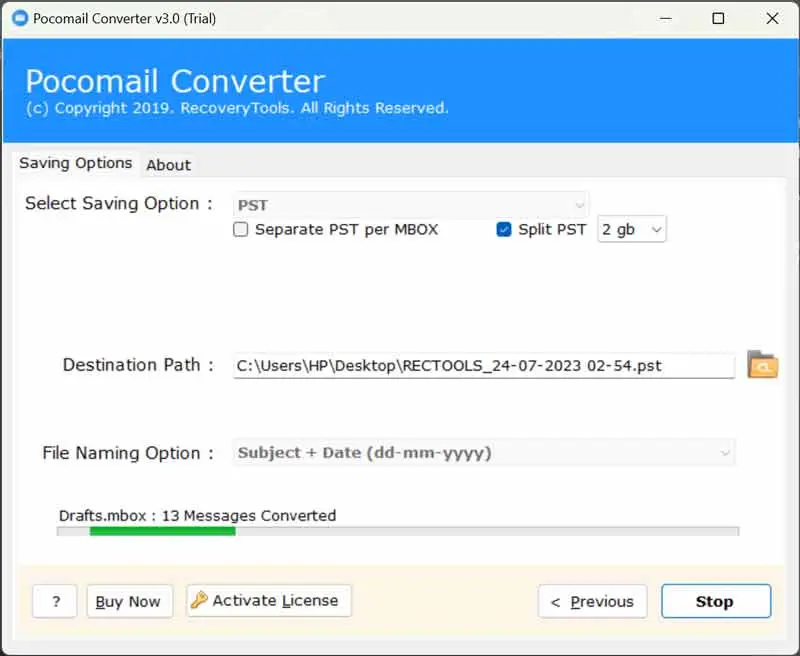The width and height of the screenshot is (800, 656).
Task: Expand the 2 gb split size dropdown
Action: click(632, 230)
